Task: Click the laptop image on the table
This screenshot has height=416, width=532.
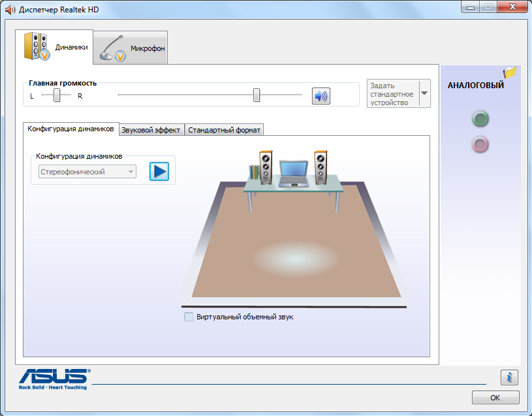Action: [294, 174]
